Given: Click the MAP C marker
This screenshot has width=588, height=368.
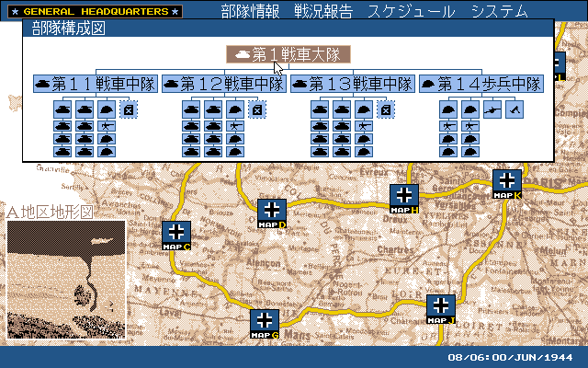Looking at the screenshot, I should coord(176,236).
